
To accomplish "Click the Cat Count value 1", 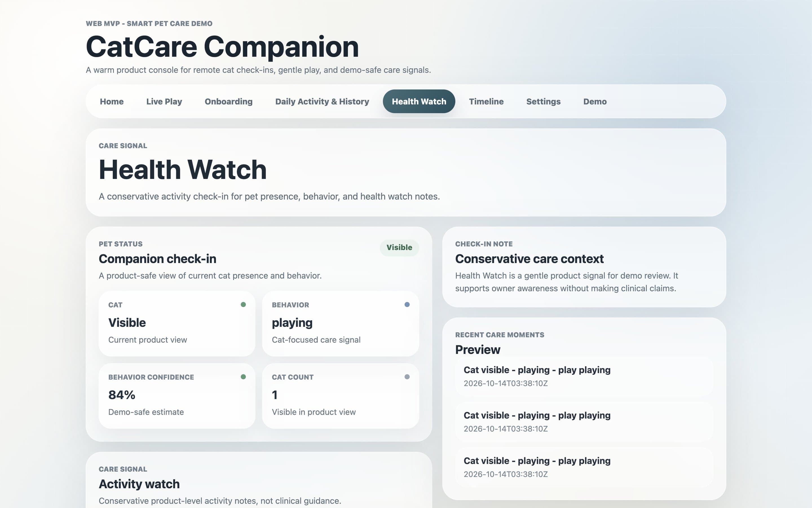I will 274,395.
